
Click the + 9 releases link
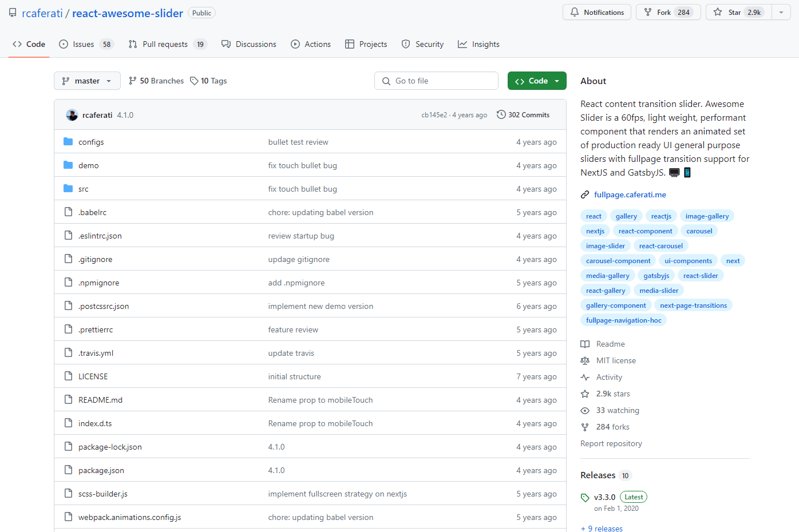click(602, 528)
